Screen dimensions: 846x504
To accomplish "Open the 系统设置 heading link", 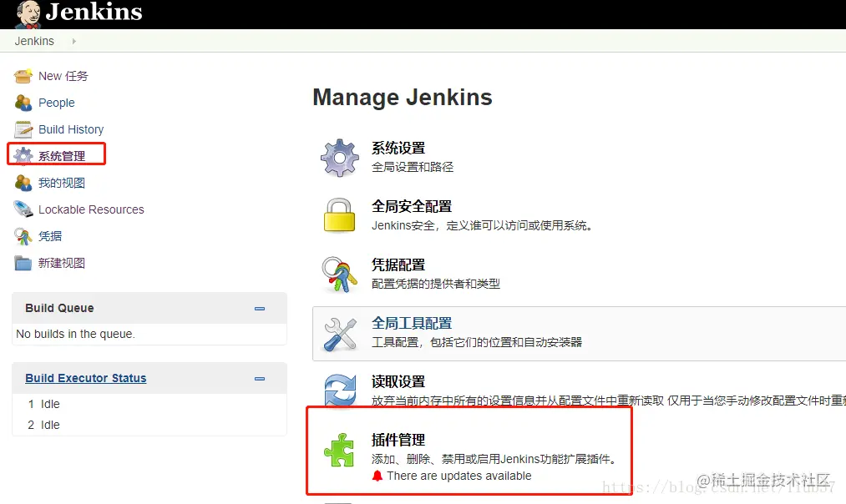I will 398,148.
